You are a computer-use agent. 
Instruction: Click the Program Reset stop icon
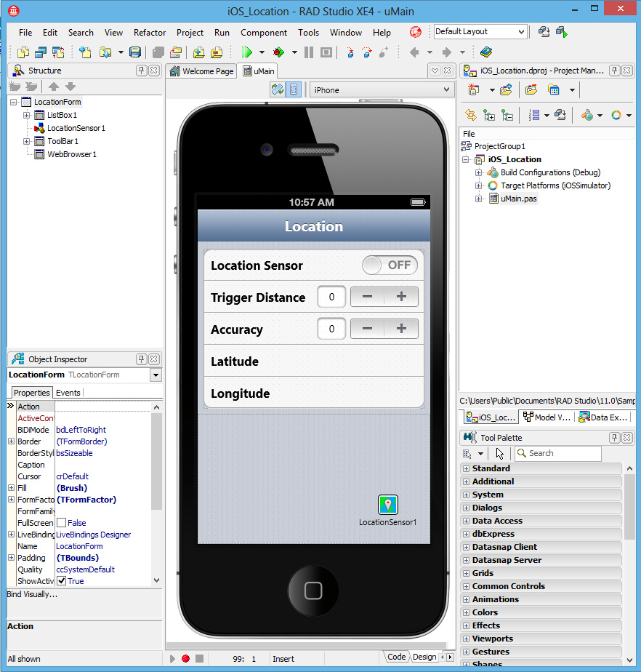coord(326,52)
